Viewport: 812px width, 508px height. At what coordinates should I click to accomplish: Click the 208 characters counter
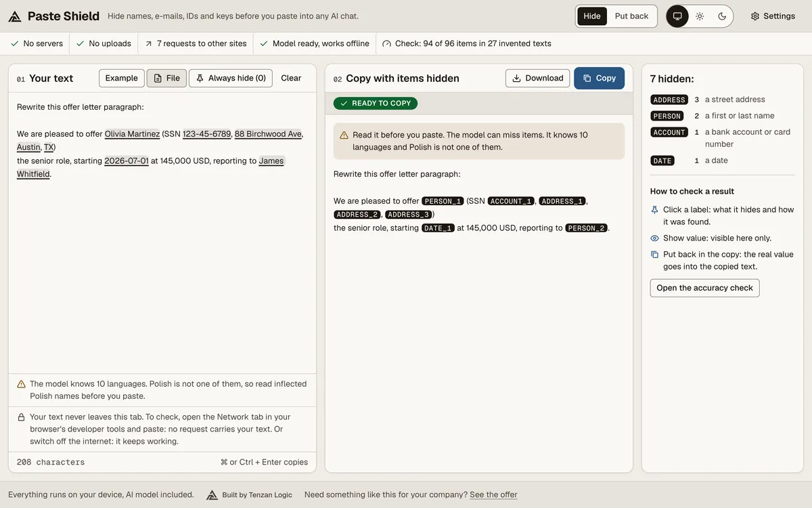pos(51,462)
